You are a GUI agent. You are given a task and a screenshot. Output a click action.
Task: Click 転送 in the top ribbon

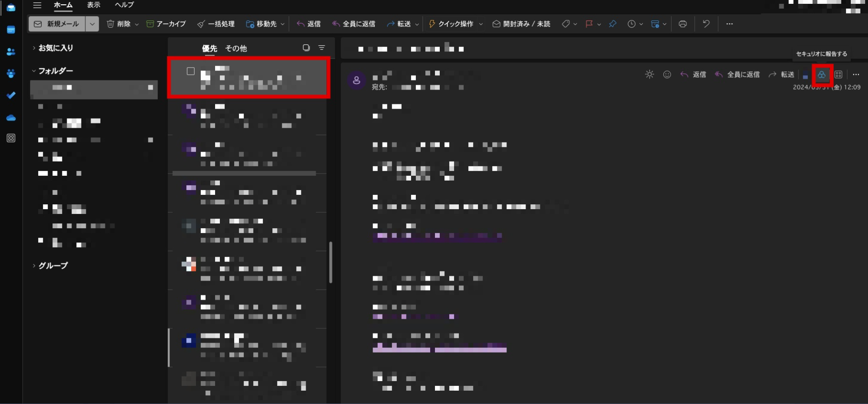[x=399, y=24]
